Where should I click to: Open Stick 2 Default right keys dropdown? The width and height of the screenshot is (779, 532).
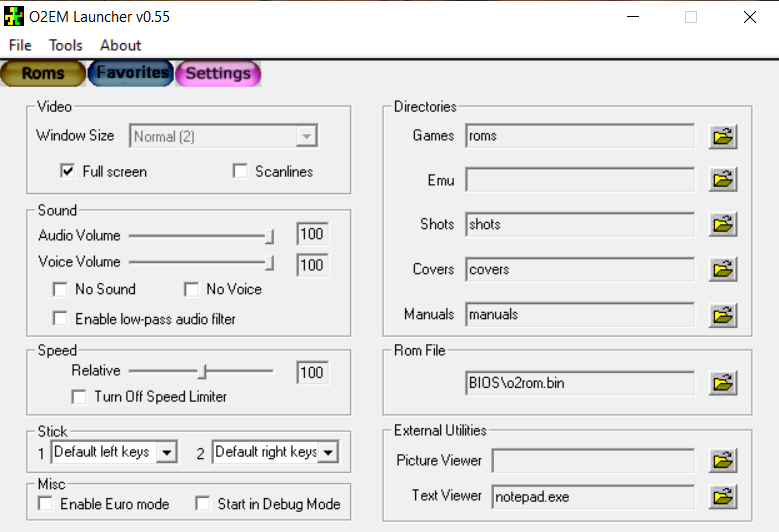[x=328, y=453]
